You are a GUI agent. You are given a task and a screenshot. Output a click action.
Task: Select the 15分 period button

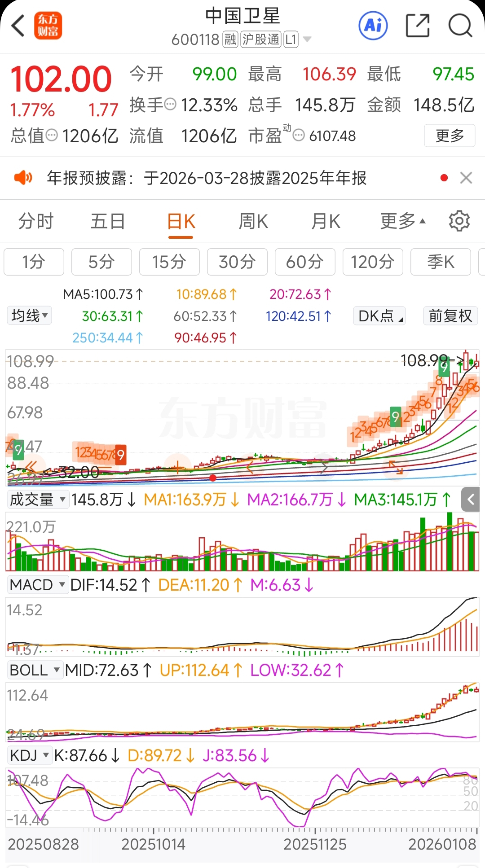[169, 262]
